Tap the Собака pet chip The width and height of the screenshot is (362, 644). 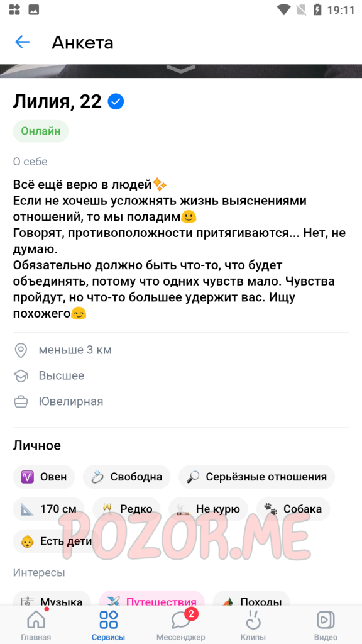[293, 509]
